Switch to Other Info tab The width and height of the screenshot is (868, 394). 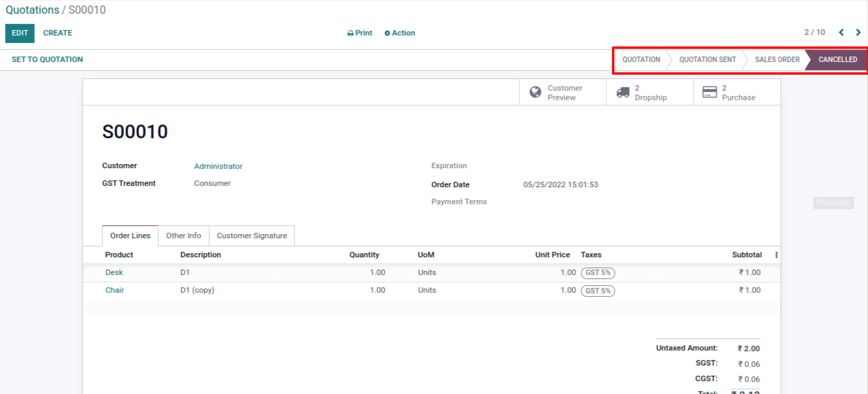(x=183, y=235)
